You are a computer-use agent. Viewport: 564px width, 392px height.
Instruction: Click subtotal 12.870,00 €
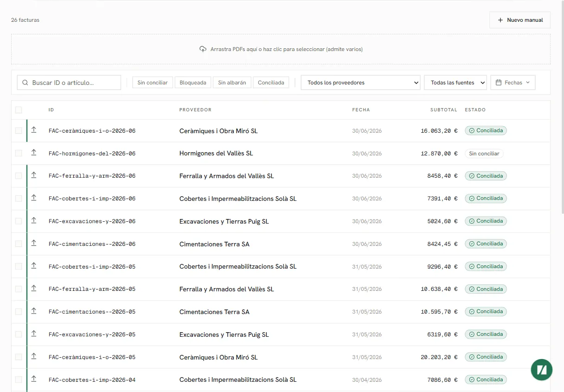pyautogui.click(x=439, y=154)
